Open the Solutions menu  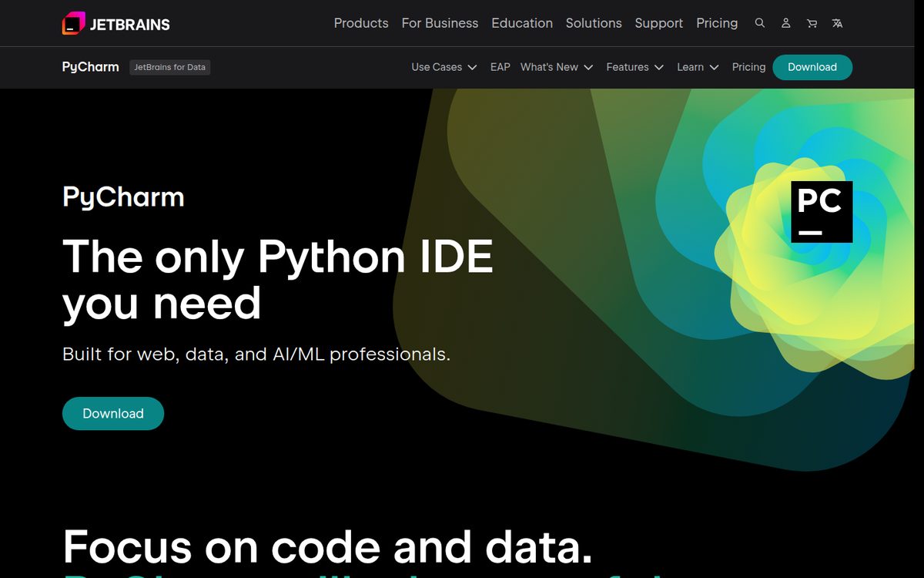click(594, 23)
